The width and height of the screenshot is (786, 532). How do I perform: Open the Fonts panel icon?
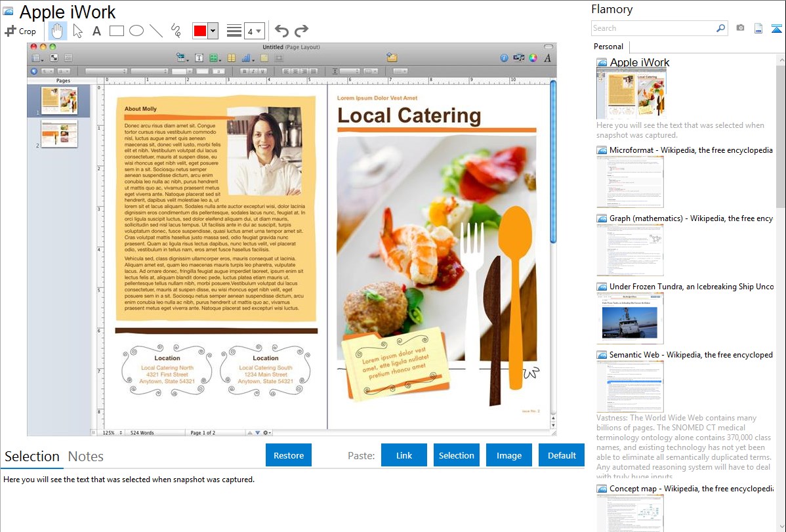tap(547, 58)
